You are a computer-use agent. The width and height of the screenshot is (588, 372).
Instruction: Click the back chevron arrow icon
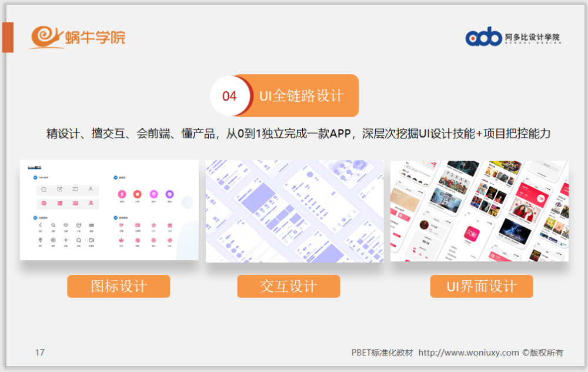pyautogui.click(x=41, y=225)
